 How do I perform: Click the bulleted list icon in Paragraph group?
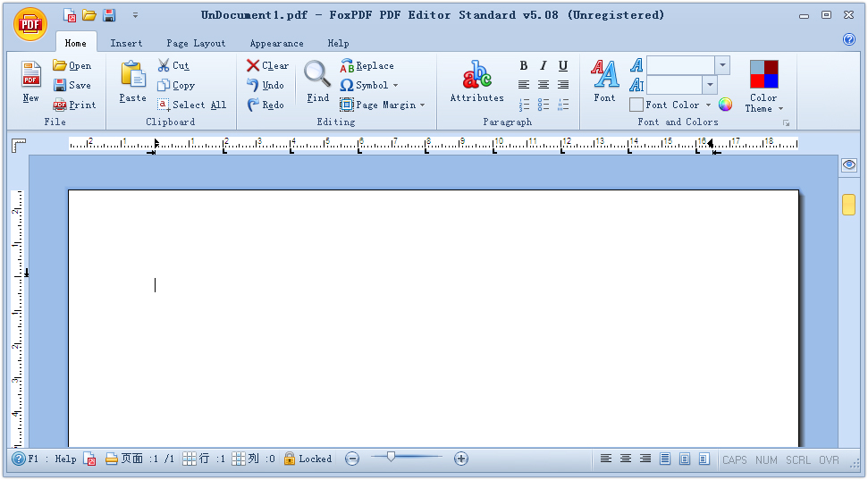click(x=544, y=104)
